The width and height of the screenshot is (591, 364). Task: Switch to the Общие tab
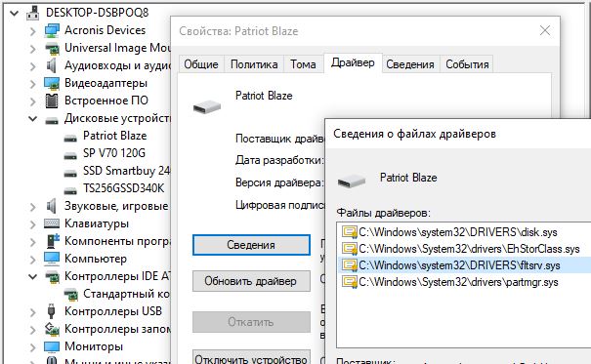point(201,64)
